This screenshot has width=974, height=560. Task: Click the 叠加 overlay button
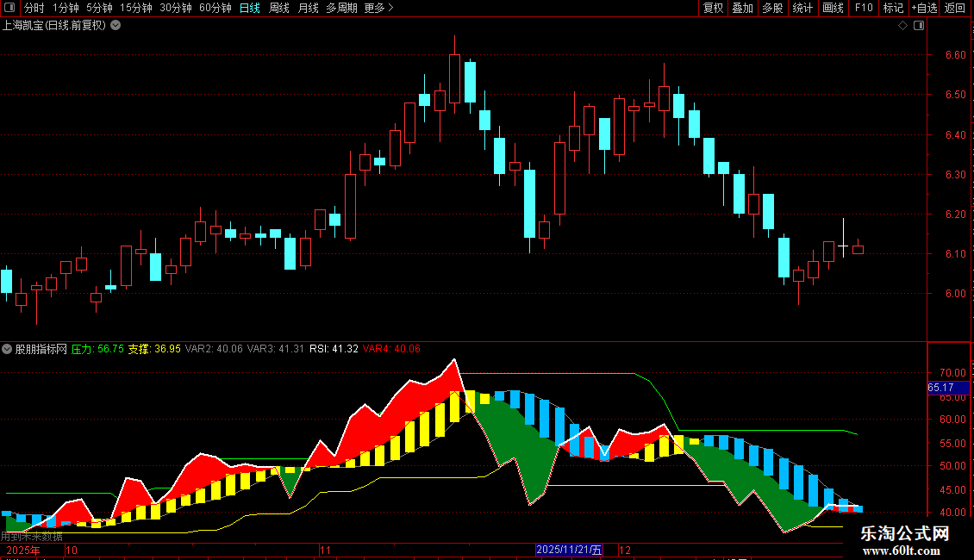pos(743,8)
